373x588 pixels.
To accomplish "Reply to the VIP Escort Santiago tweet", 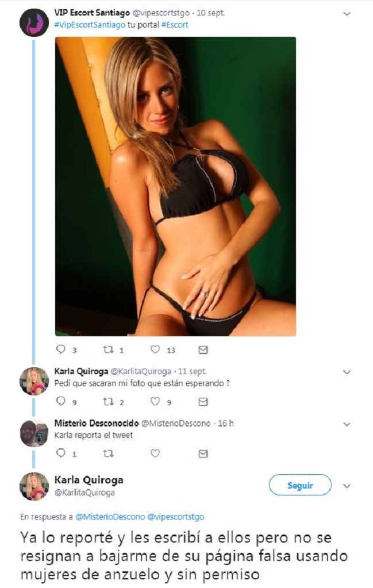I will 60,349.
